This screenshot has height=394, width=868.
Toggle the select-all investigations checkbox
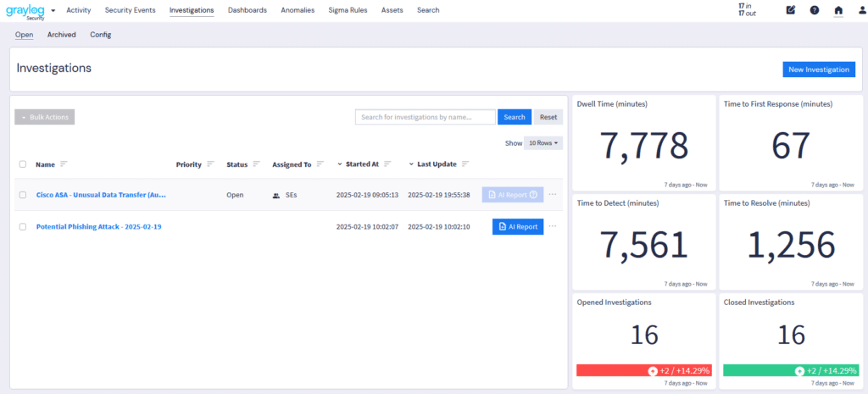pyautogui.click(x=23, y=164)
